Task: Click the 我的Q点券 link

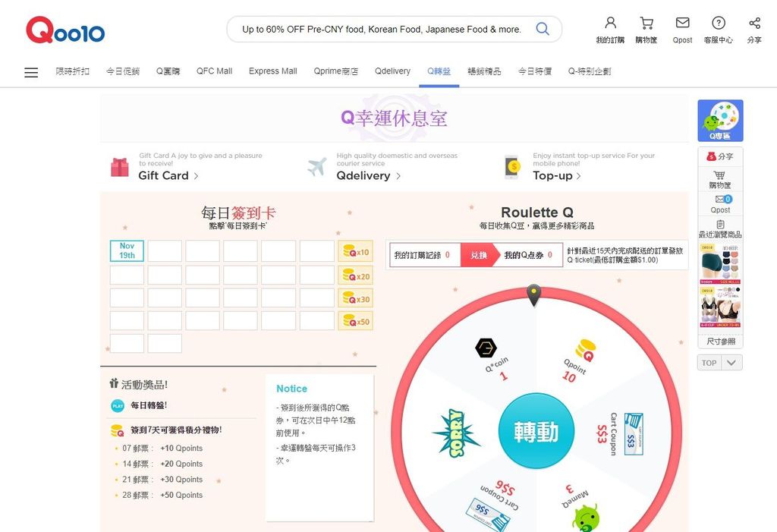Action: tap(528, 255)
